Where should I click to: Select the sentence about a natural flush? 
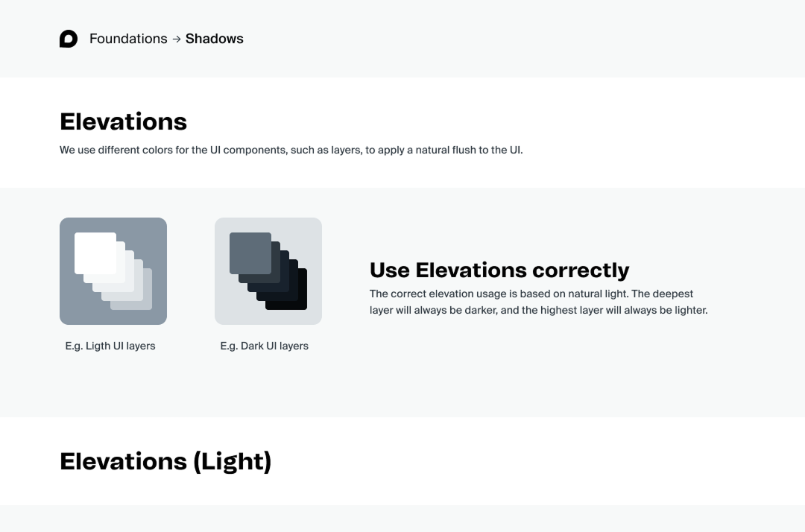pos(291,150)
